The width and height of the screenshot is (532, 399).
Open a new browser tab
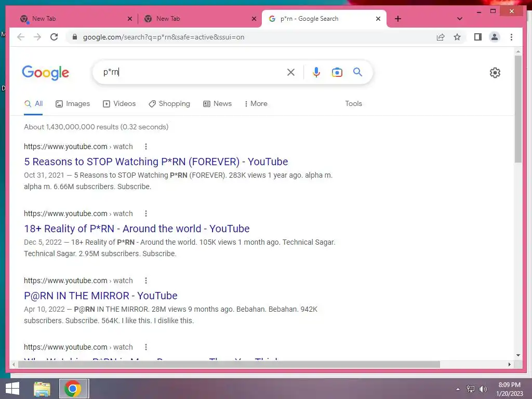point(398,19)
